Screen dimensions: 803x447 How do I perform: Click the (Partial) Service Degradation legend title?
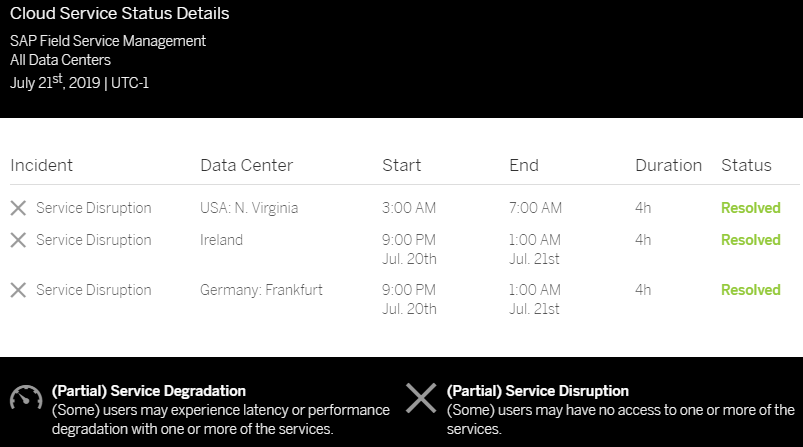click(149, 391)
